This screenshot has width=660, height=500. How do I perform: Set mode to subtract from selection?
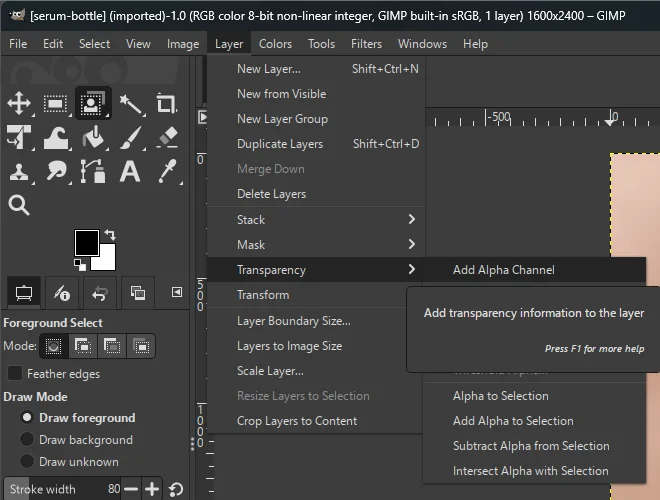pos(112,346)
